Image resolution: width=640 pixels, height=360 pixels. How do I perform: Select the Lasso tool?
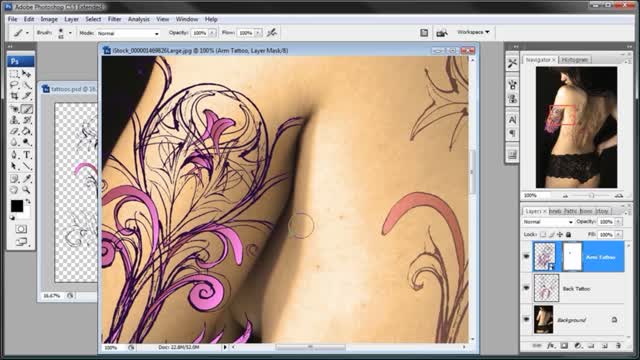[x=14, y=85]
